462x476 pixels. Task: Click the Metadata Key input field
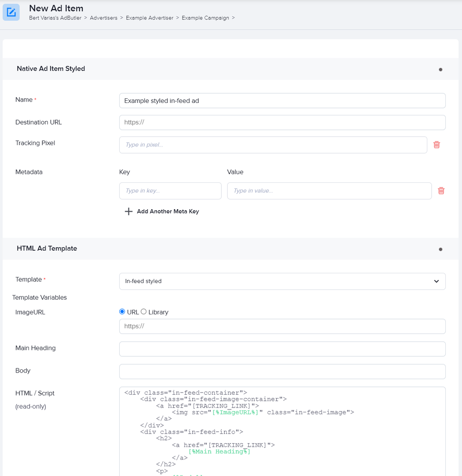[170, 191]
